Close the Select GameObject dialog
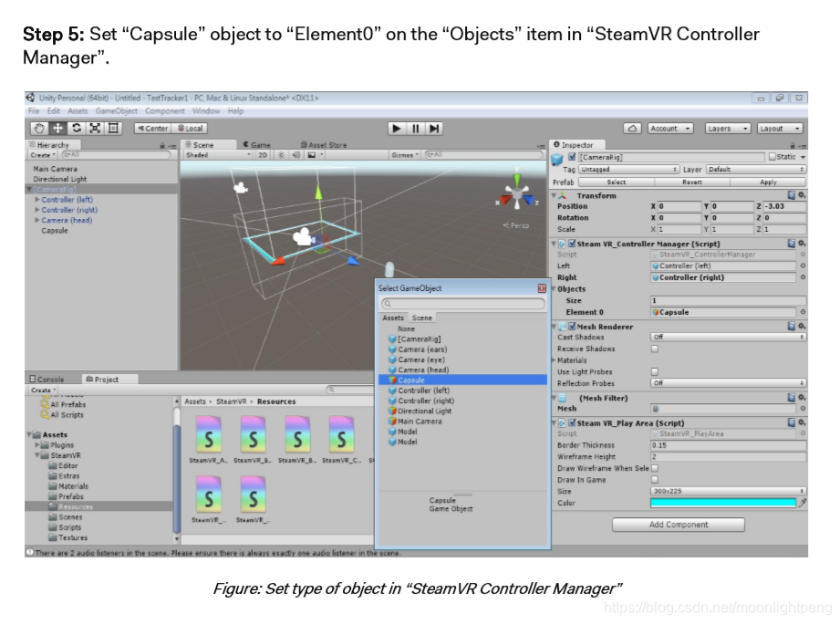The image size is (840, 624). pyautogui.click(x=542, y=288)
